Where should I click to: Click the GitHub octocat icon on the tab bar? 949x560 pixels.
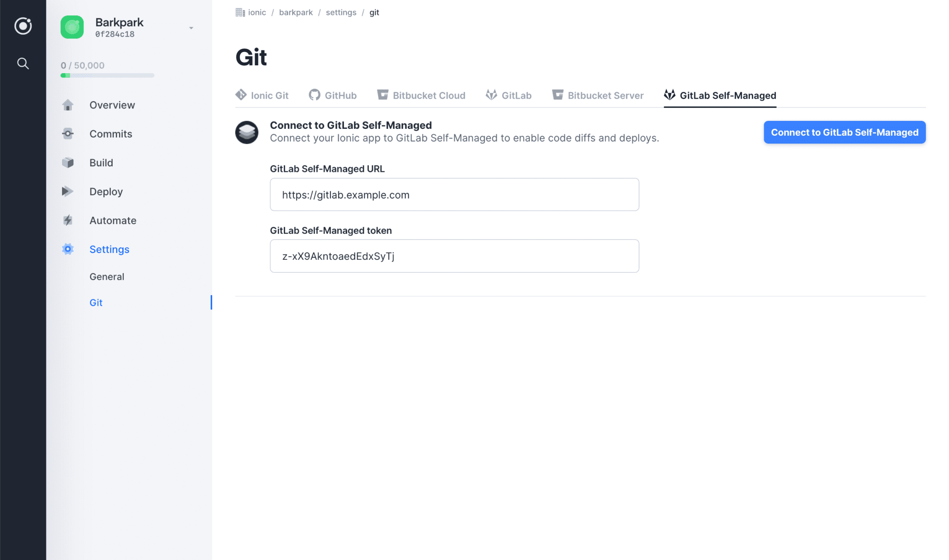[x=315, y=95]
